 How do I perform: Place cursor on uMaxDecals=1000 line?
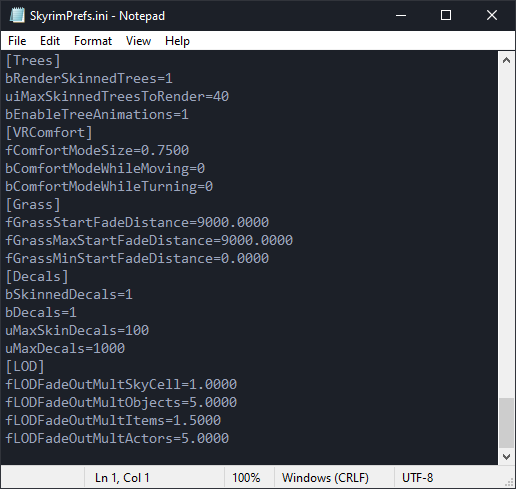[65, 349]
